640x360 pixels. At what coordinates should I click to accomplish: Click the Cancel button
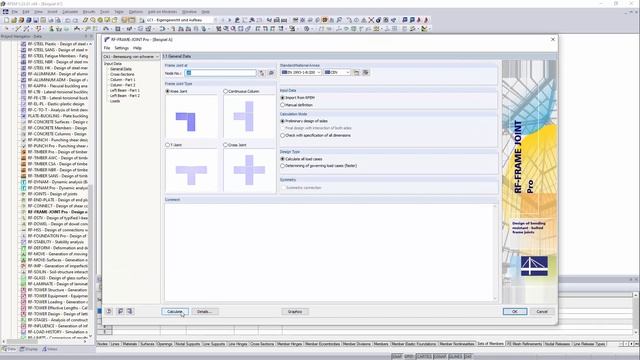click(542, 311)
